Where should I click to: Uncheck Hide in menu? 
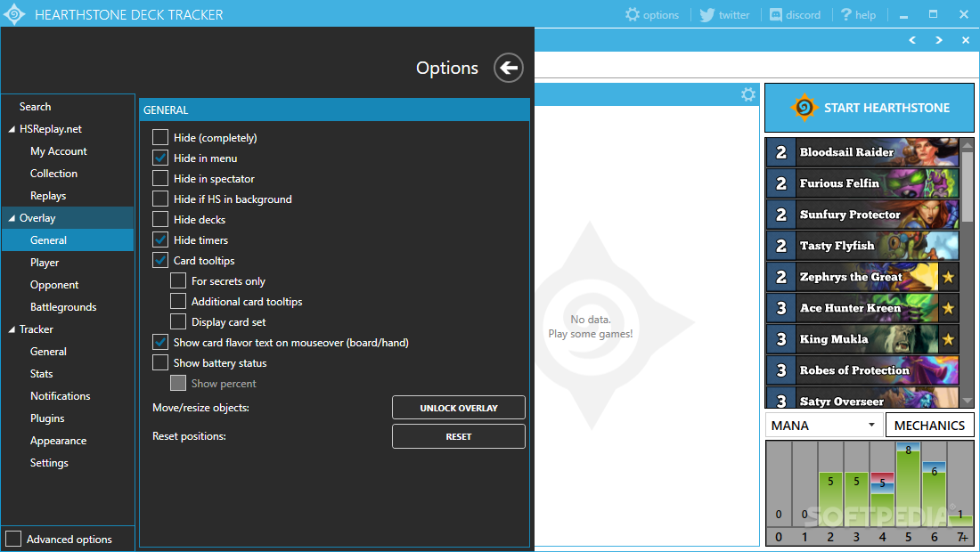coord(160,158)
